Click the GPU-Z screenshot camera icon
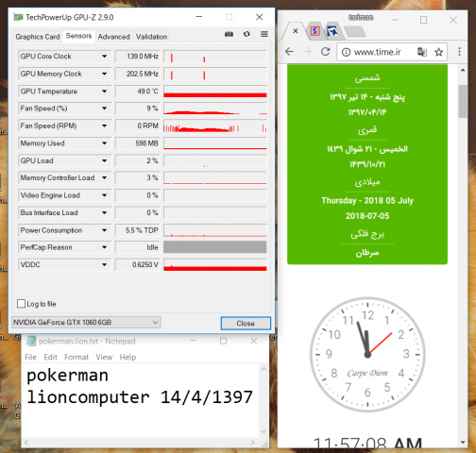The width and height of the screenshot is (476, 453). click(x=229, y=34)
